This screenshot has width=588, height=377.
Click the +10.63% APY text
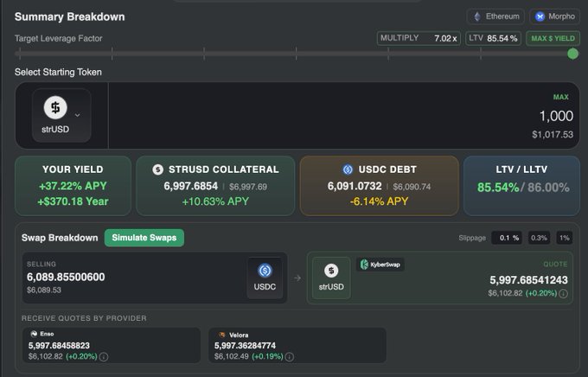coord(215,201)
